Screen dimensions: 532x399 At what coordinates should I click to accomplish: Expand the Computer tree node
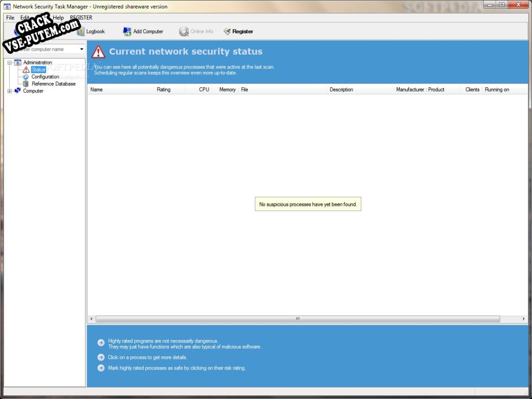pos(9,91)
